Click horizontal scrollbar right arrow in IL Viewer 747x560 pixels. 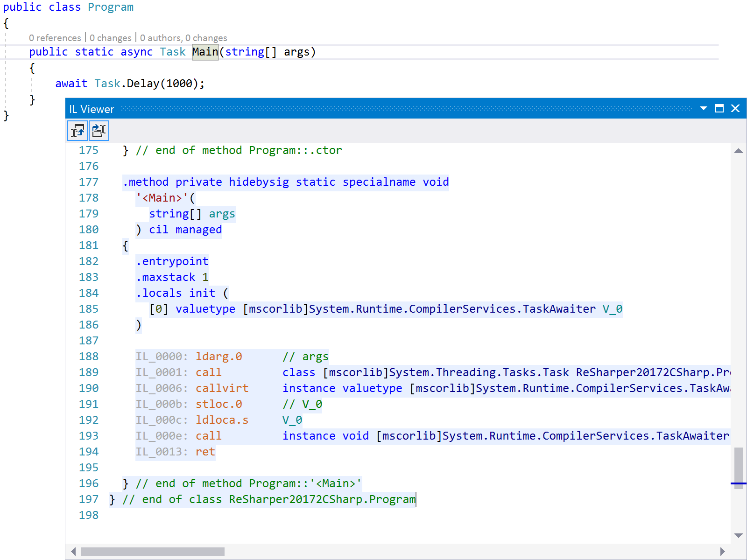pos(723,552)
